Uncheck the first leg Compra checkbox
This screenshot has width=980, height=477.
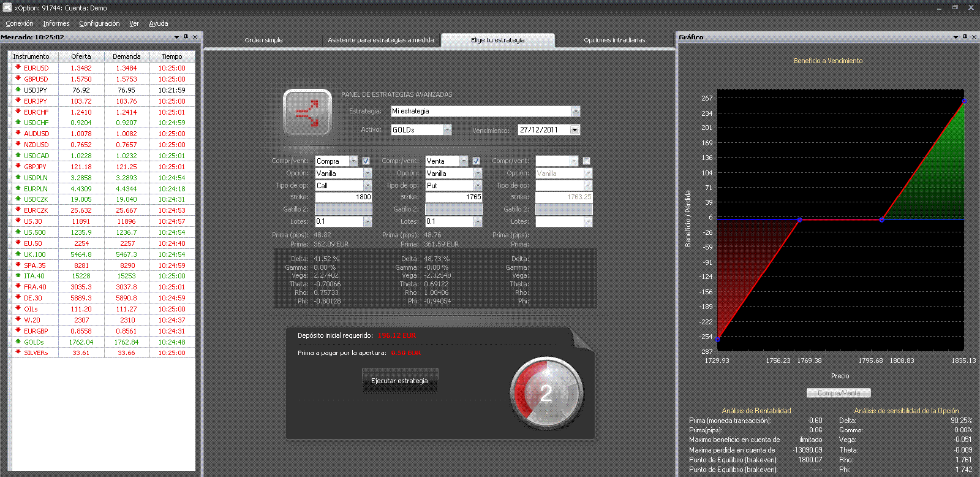(x=366, y=161)
